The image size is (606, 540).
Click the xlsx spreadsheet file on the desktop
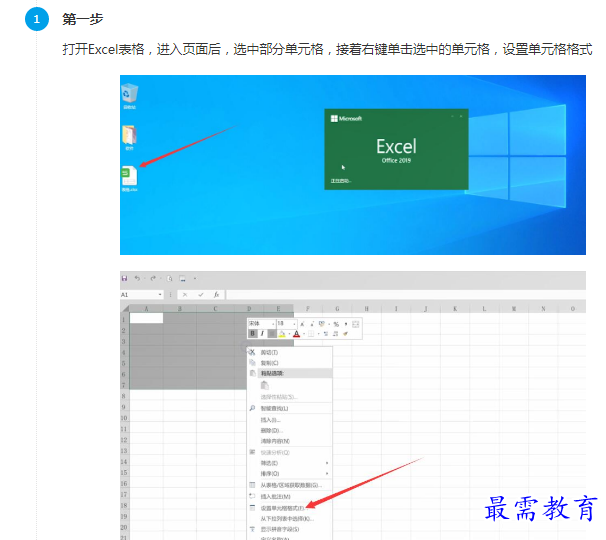[129, 179]
